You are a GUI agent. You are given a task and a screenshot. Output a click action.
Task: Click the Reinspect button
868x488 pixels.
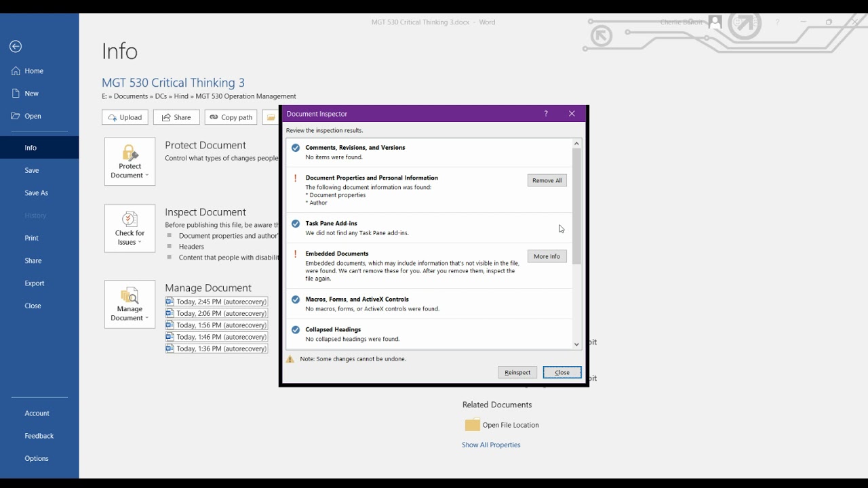tap(517, 372)
